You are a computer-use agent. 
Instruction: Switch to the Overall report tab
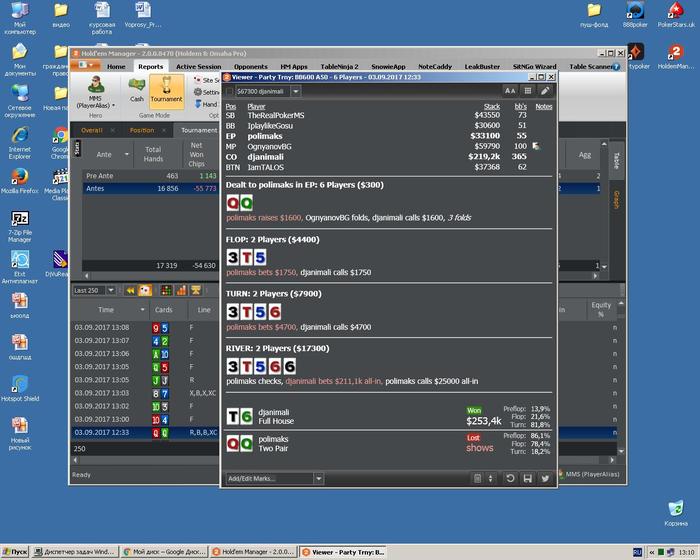[92, 130]
